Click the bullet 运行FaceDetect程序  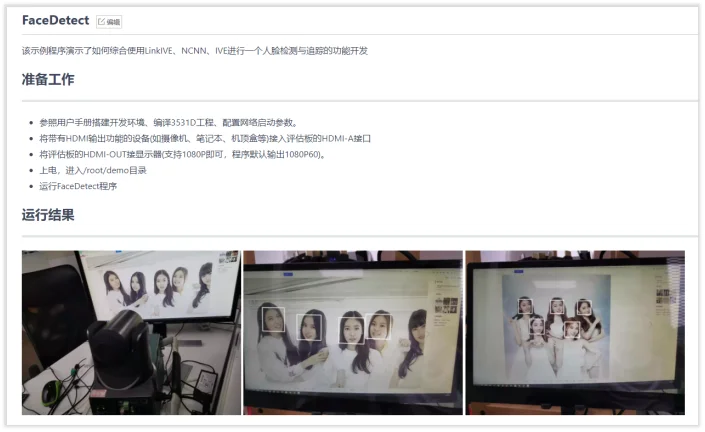pyautogui.click(x=78, y=186)
